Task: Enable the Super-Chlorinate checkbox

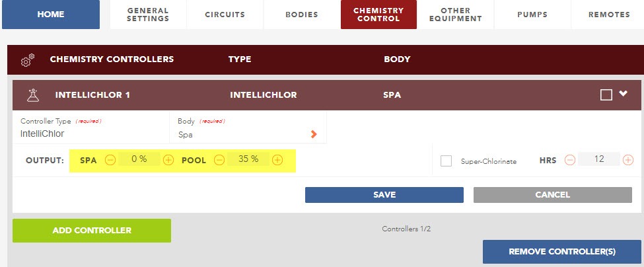Action: coord(446,161)
